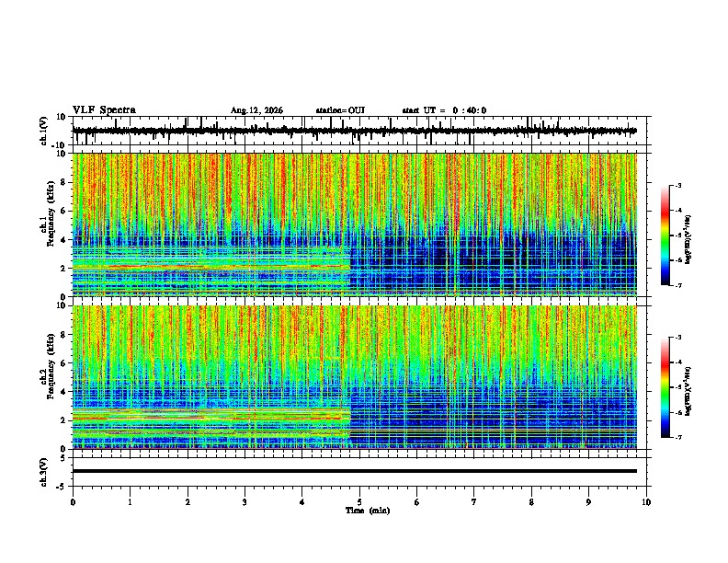Click the "10" tick on the time axis

646,502
